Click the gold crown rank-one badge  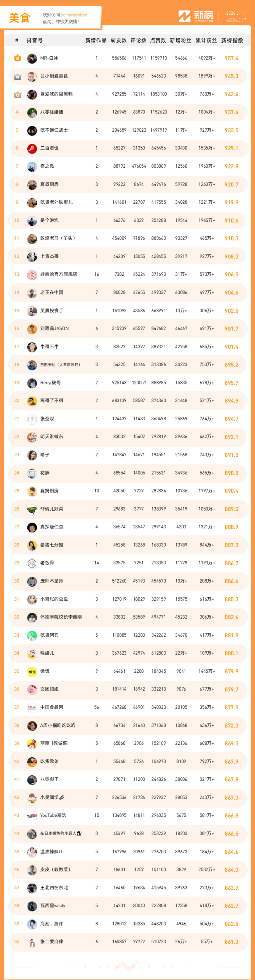pos(17,58)
